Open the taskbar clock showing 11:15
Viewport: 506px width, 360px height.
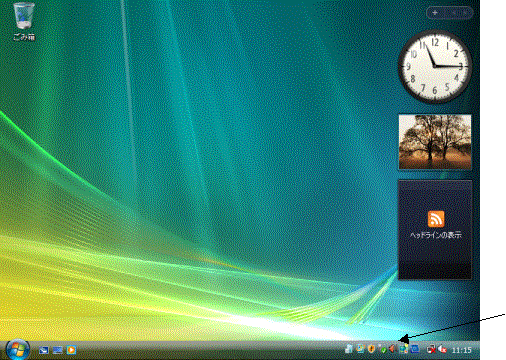tap(462, 350)
